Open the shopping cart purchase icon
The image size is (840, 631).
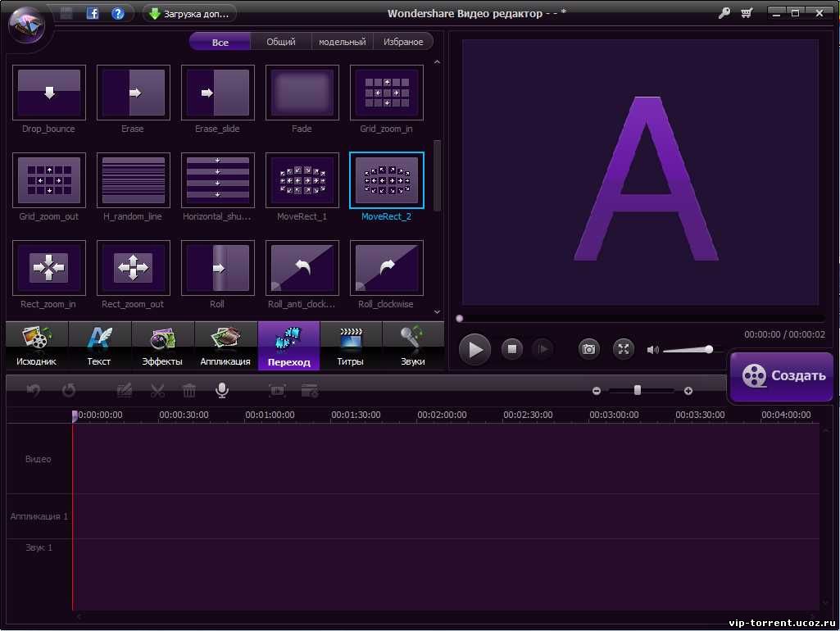click(747, 13)
